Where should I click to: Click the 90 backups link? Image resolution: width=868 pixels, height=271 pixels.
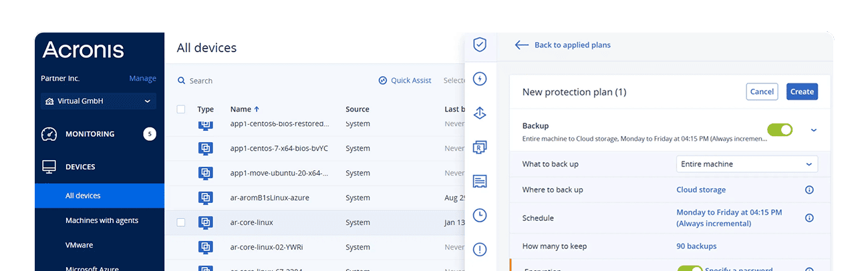(x=696, y=246)
